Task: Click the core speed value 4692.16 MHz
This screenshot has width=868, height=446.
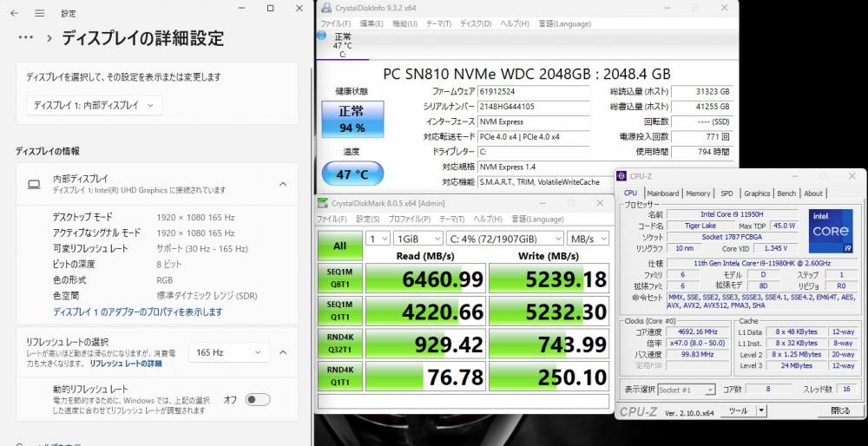Action: pyautogui.click(x=697, y=331)
